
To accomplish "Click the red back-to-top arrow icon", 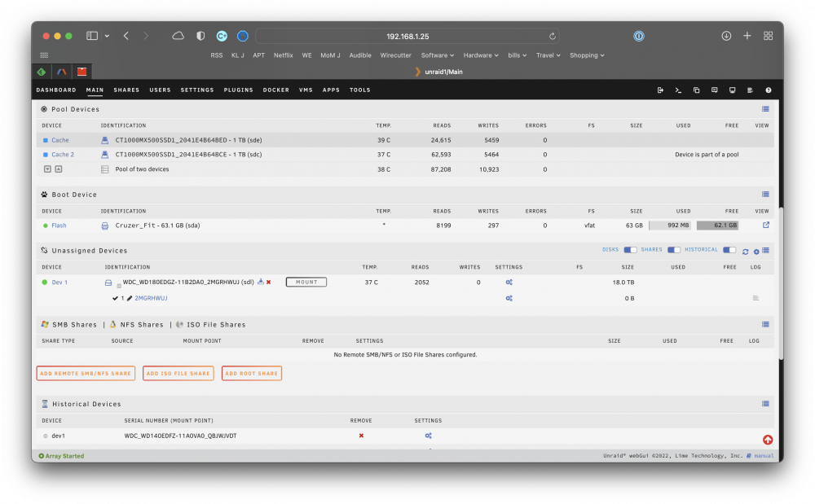I will pyautogui.click(x=768, y=440).
